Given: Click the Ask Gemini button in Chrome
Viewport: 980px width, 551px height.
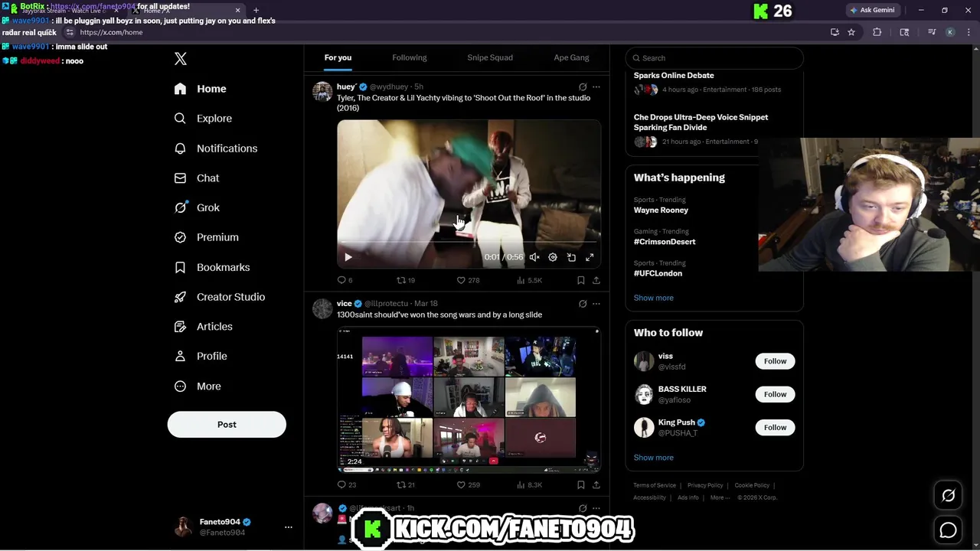Looking at the screenshot, I should pos(871,10).
